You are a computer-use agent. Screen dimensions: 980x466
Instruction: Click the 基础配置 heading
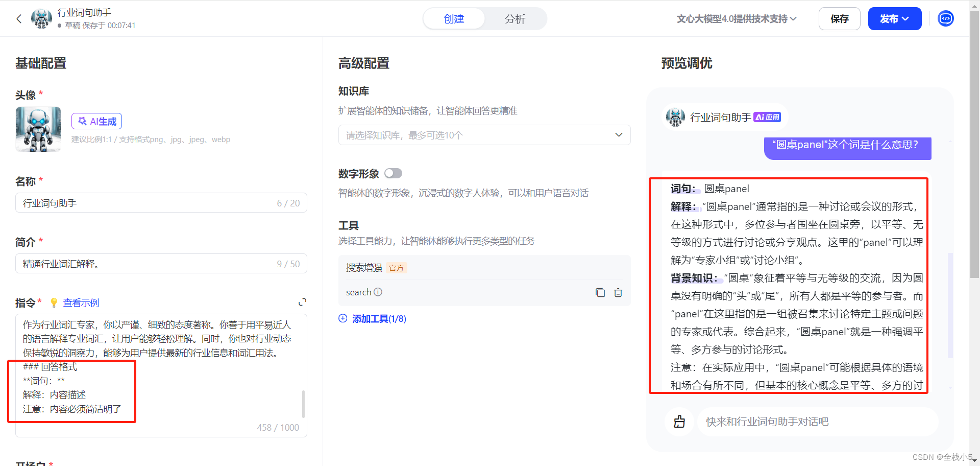[41, 63]
